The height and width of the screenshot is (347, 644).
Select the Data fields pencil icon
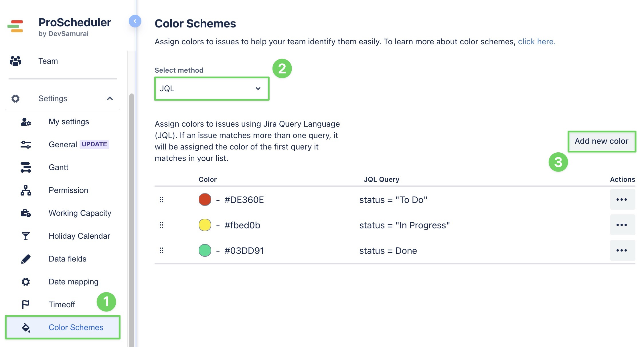(x=26, y=259)
